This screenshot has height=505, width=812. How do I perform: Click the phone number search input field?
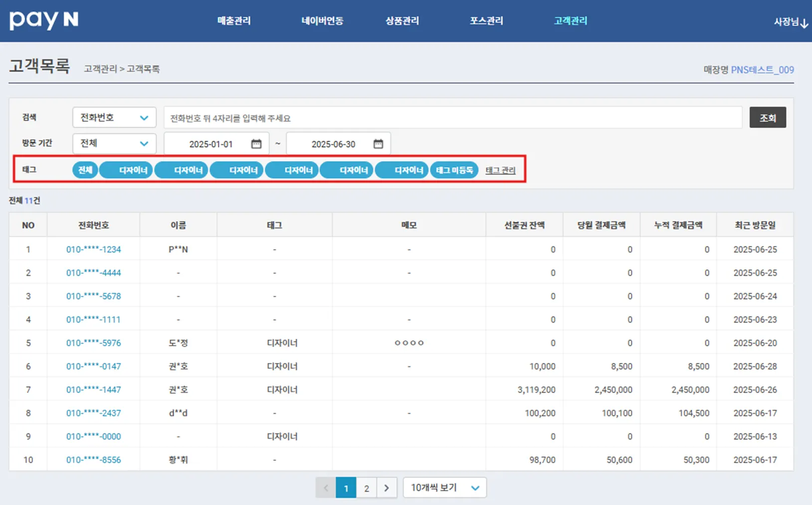tap(453, 118)
